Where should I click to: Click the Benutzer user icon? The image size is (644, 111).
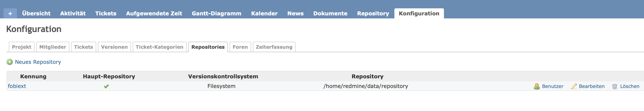[537, 86]
